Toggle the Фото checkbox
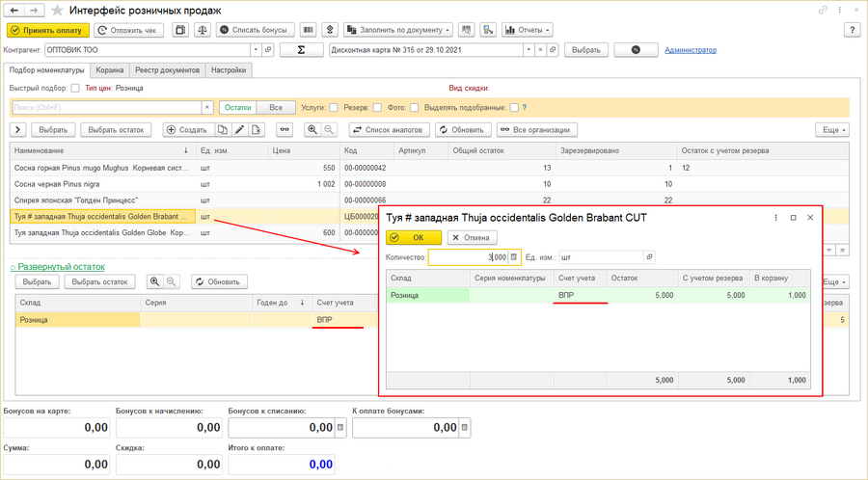 point(414,108)
